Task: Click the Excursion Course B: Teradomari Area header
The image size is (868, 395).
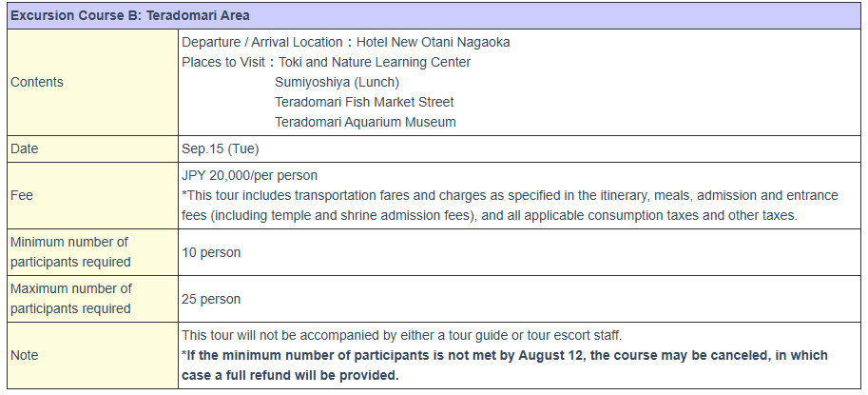Action: click(130, 16)
